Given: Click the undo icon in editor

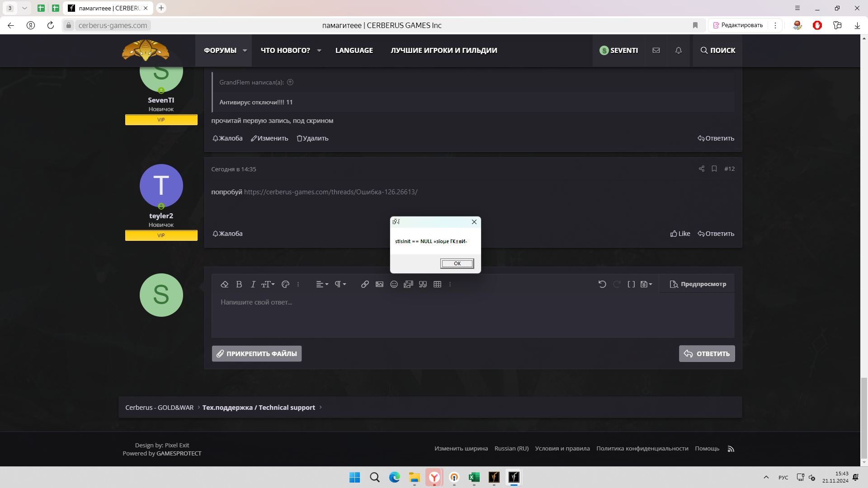Looking at the screenshot, I should click(x=602, y=284).
